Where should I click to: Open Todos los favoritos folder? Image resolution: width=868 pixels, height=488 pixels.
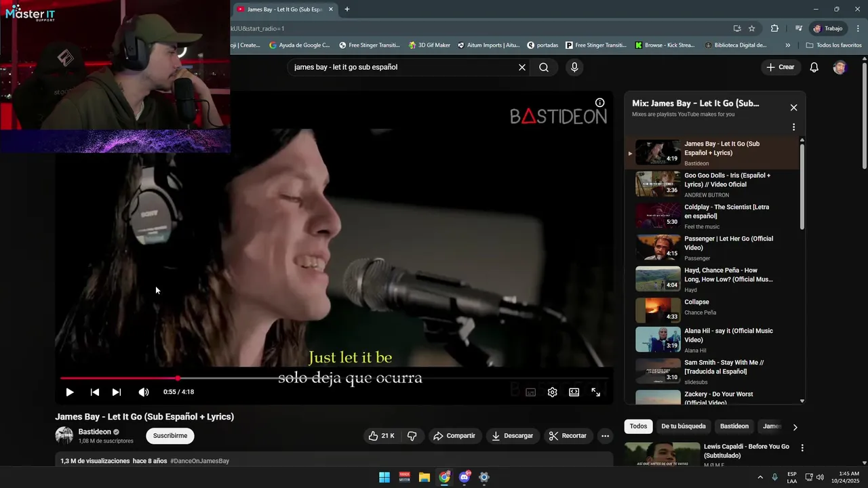point(833,45)
